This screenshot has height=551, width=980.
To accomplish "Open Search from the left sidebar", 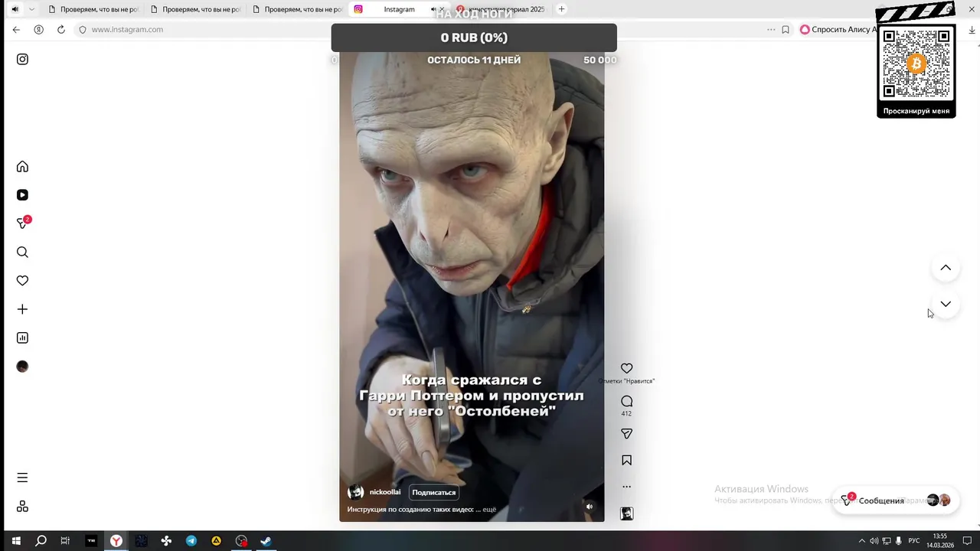I will pyautogui.click(x=22, y=253).
